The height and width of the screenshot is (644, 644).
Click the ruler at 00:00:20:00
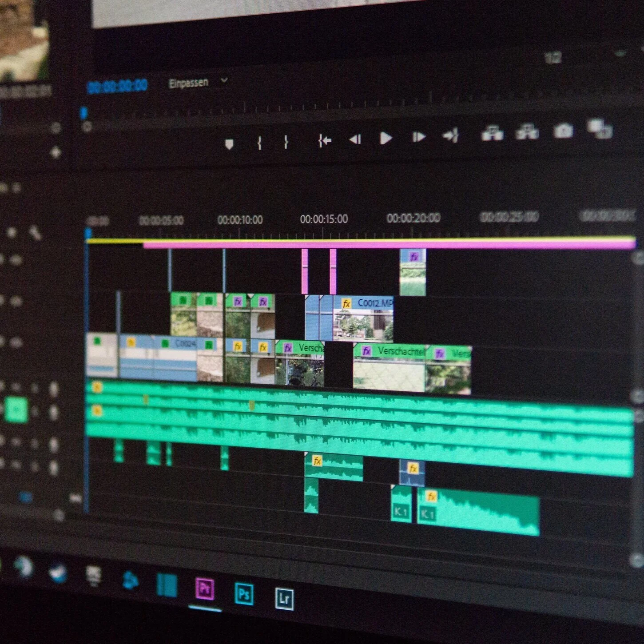coord(413,218)
